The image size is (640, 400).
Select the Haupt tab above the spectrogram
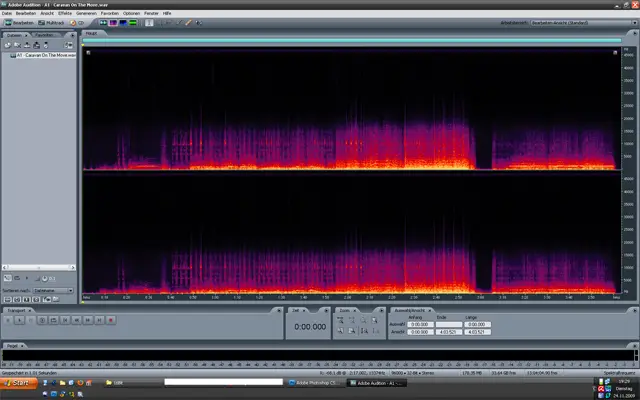pyautogui.click(x=92, y=33)
